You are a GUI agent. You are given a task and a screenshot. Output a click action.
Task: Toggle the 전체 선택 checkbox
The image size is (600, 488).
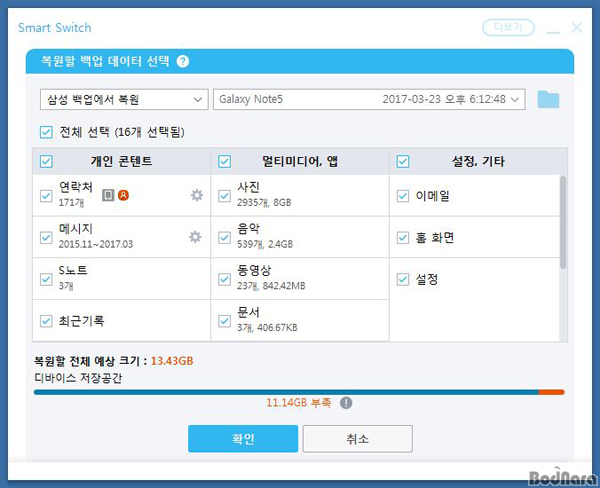point(46,132)
